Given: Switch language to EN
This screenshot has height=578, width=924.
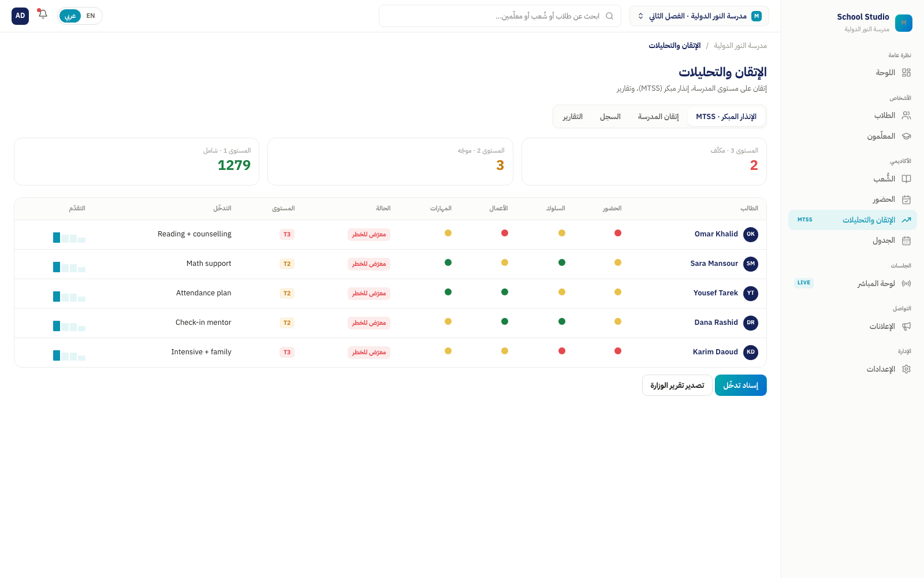Looking at the screenshot, I should point(91,16).
